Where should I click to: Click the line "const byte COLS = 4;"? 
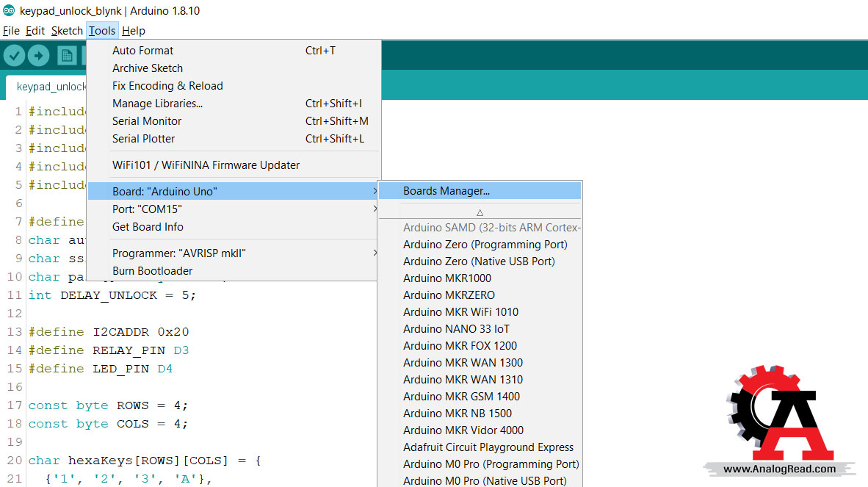coord(109,424)
